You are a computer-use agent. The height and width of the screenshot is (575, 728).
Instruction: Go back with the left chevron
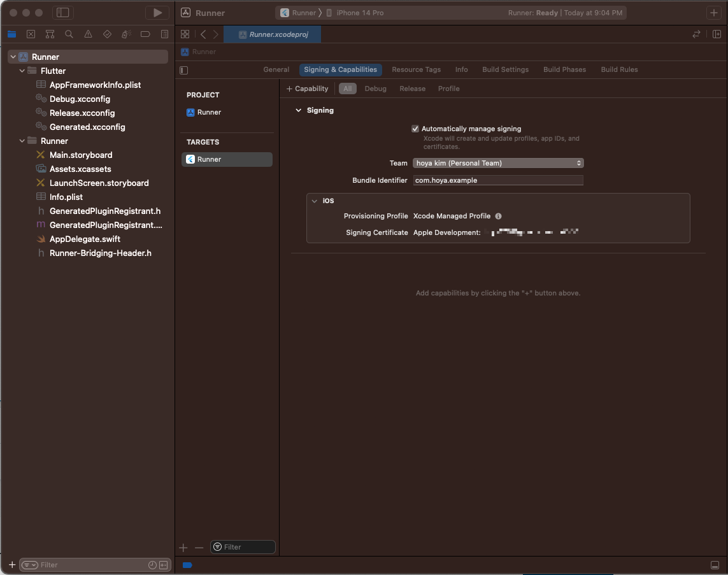coord(203,34)
